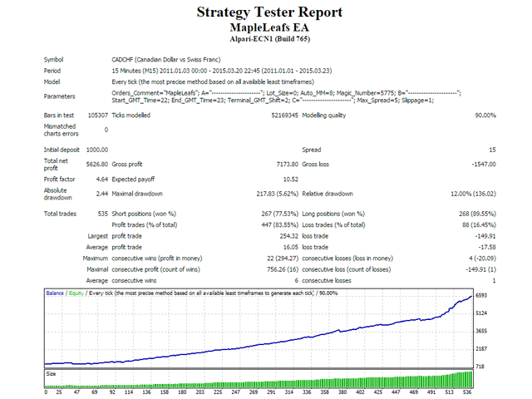Select Gross loss value -1547.00

(484, 165)
